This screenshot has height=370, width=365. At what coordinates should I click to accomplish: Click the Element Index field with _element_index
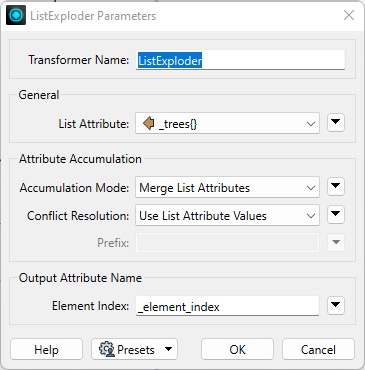tap(227, 306)
